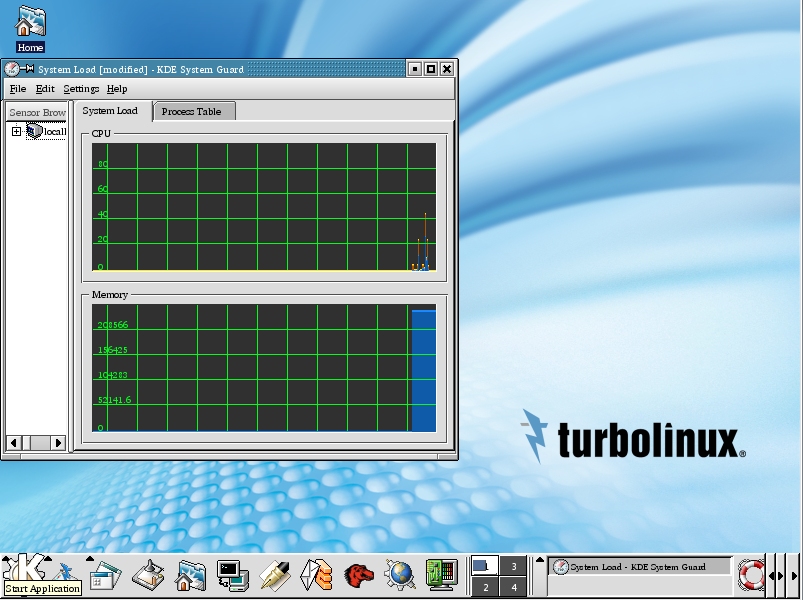The width and height of the screenshot is (803, 600).
Task: Click the sensor browser scrollbar right arrow
Action: pos(58,442)
